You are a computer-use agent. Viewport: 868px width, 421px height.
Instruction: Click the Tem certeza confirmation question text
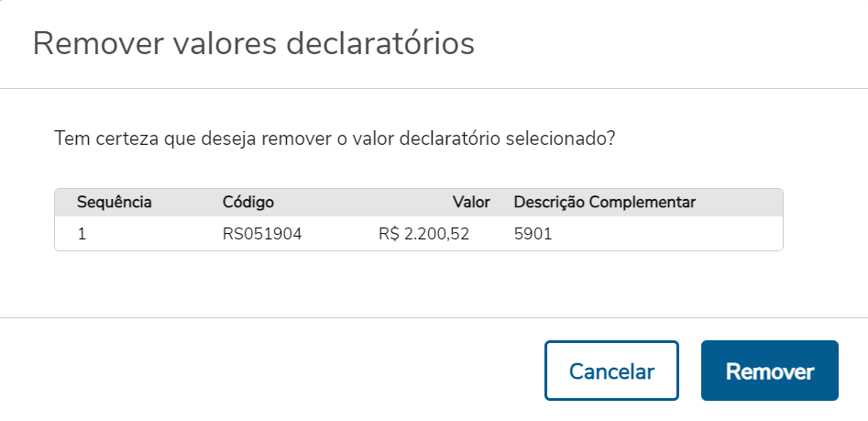click(x=334, y=140)
